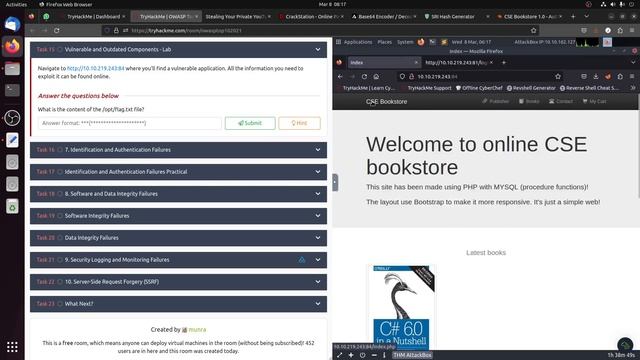Bookmark the TryHackMe page with star icon
Image resolution: width=640 pixels, height=360 pixels.
(x=533, y=31)
